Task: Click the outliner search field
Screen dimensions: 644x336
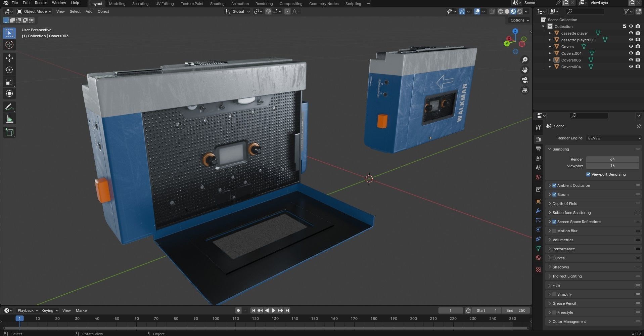Action: tap(585, 11)
